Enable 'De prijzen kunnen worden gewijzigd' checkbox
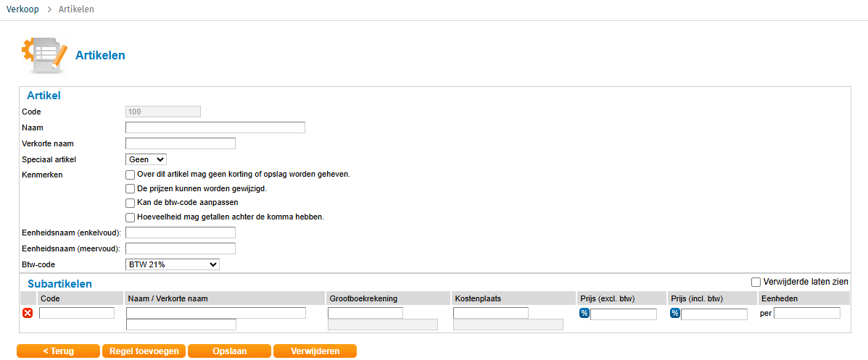Image resolution: width=868 pixels, height=360 pixels. tap(130, 189)
